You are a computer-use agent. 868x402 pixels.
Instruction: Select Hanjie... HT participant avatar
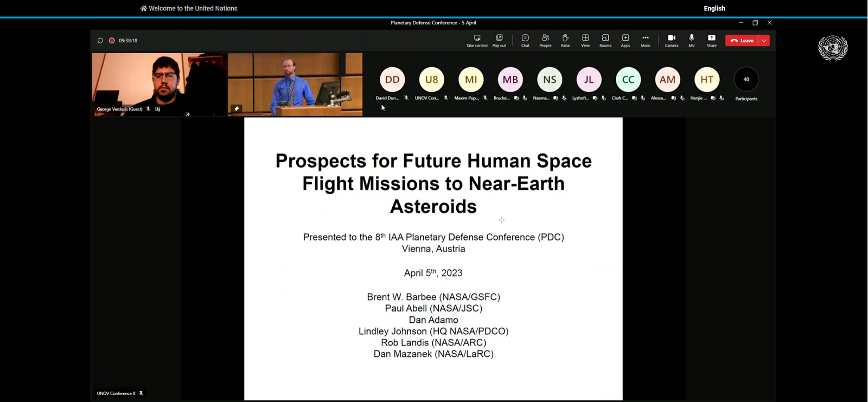tap(707, 79)
